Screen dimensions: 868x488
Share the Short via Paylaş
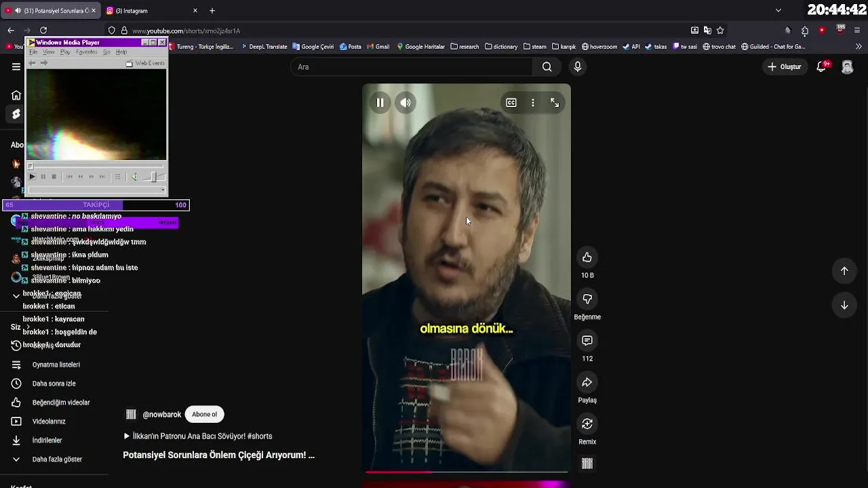[587, 382]
